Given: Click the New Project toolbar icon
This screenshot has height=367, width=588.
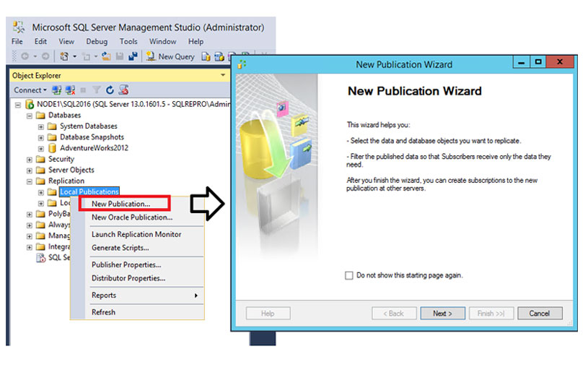Looking at the screenshot, I should point(64,56).
